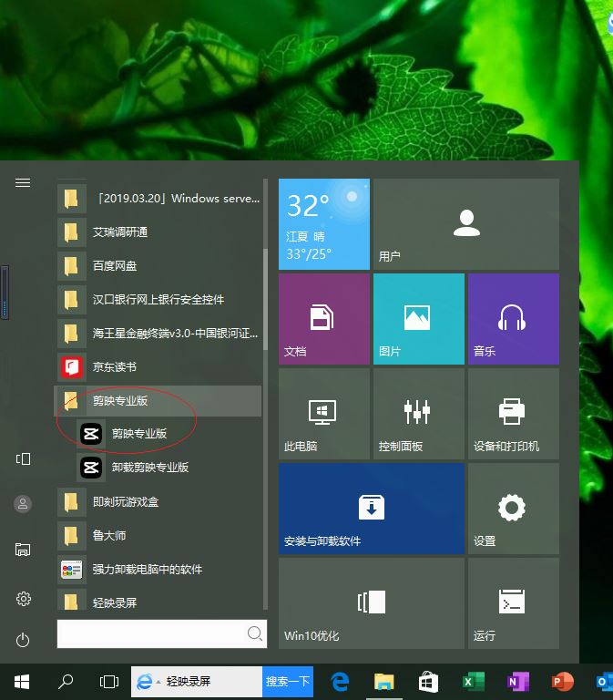Click the user account icon in Start sidebar
The height and width of the screenshot is (700, 613).
pyautogui.click(x=23, y=504)
